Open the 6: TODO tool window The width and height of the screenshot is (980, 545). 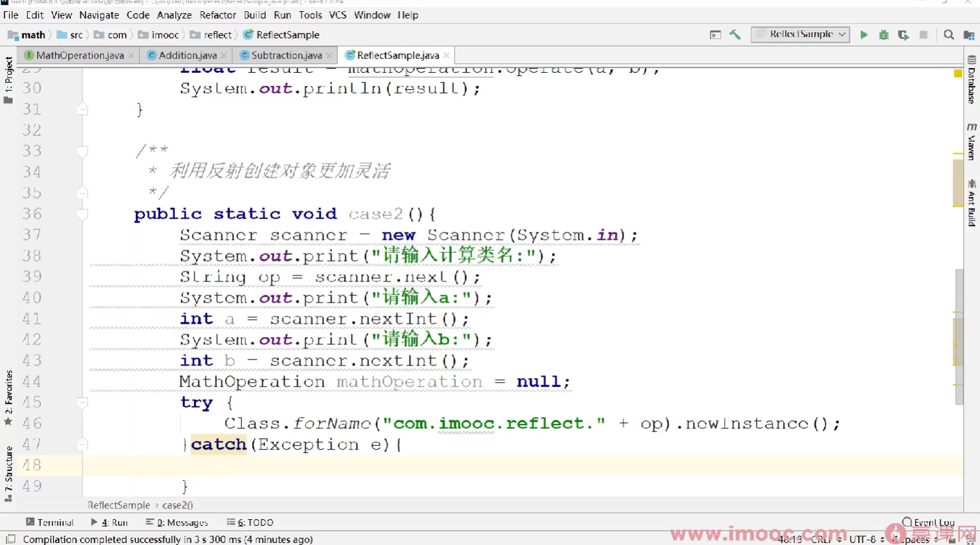pos(250,522)
